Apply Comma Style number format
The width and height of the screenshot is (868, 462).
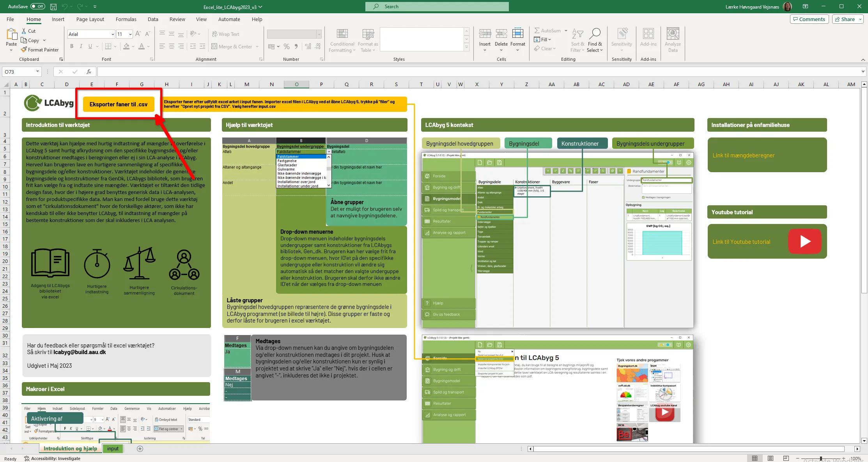296,46
